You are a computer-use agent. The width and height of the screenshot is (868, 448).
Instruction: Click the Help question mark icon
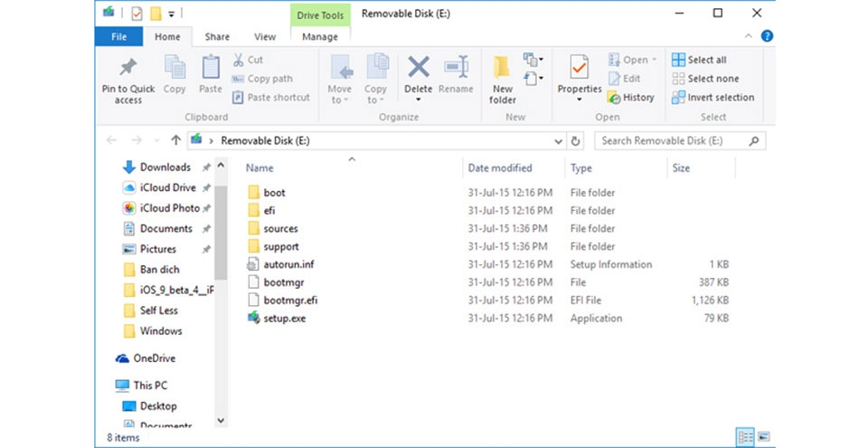click(767, 36)
